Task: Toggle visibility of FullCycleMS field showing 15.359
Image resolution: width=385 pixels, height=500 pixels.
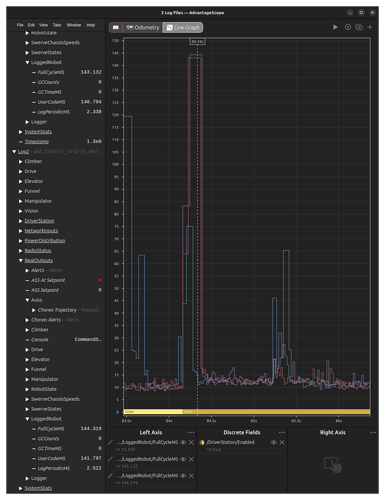Action: click(x=183, y=442)
